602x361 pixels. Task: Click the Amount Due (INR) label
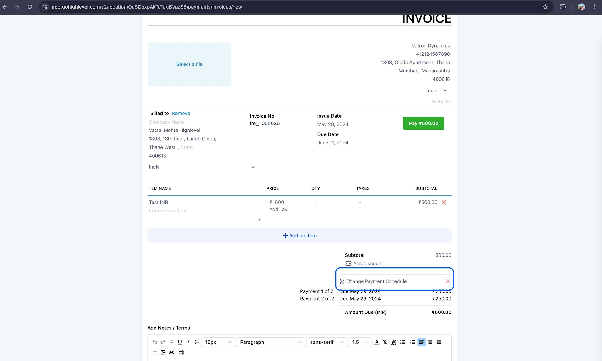tap(366, 312)
